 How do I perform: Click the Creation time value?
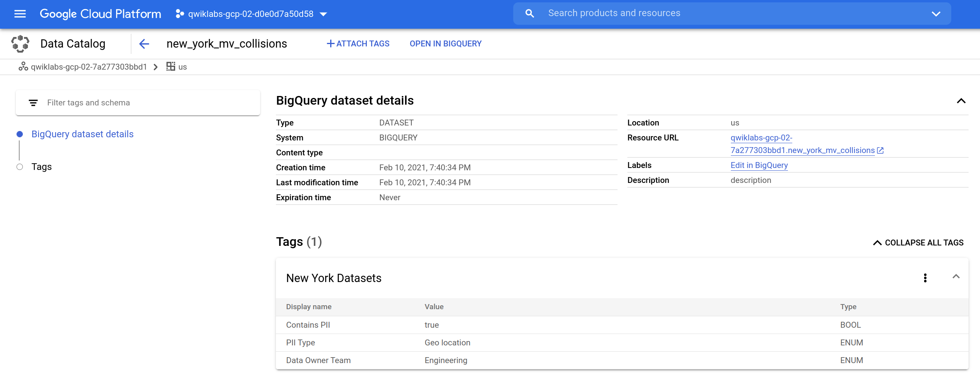pyautogui.click(x=425, y=168)
